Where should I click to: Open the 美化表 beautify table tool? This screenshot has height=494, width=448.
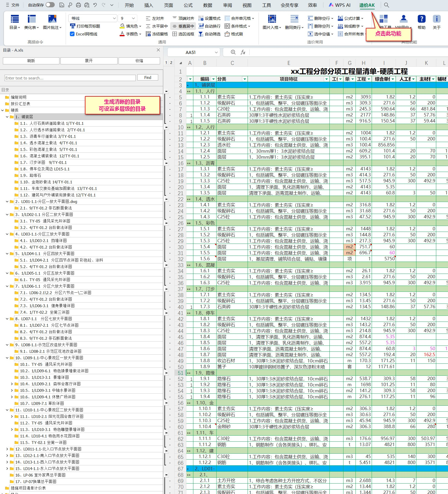point(31,19)
